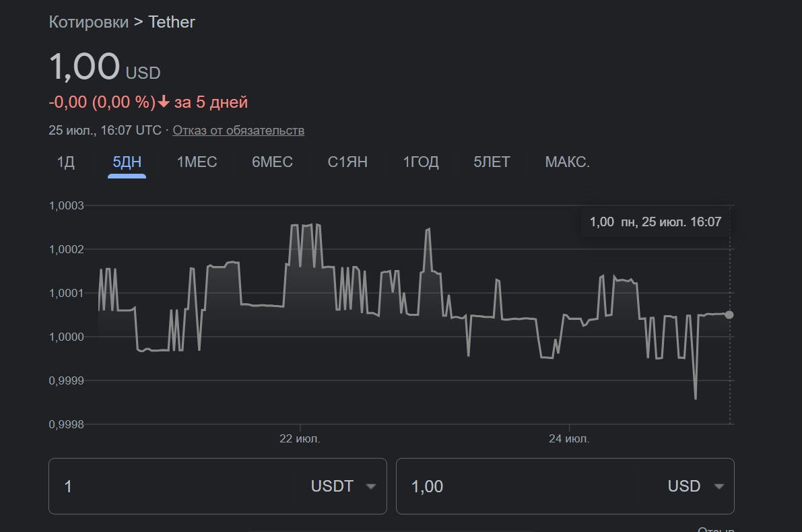
Task: Click the chart tooltip showing 25 июл. 16:07
Action: tap(655, 222)
